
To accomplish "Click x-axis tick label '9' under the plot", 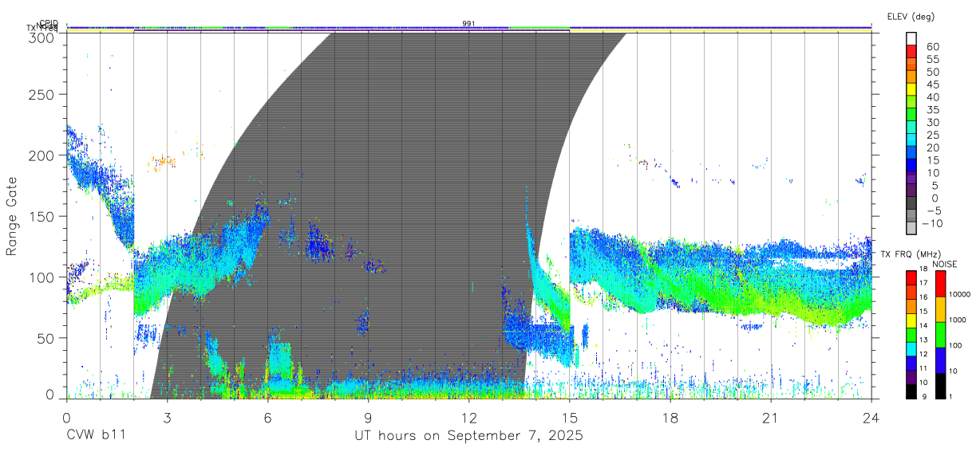I will 368,417.
